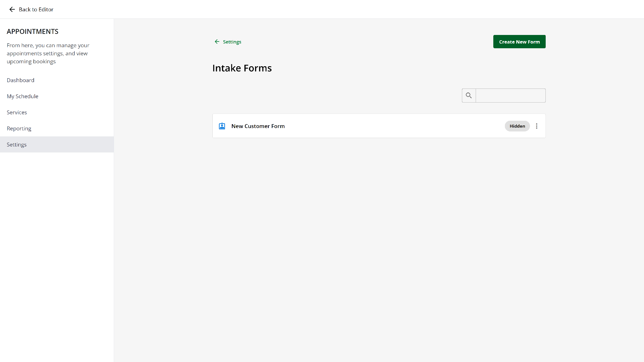This screenshot has width=644, height=362.
Task: Focus the intake forms search field
Action: pyautogui.click(x=510, y=95)
